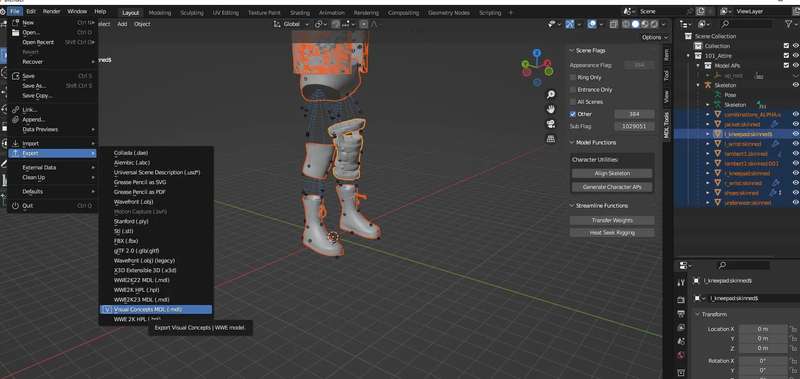Toggle exclude checkbox for Collection

click(786, 46)
